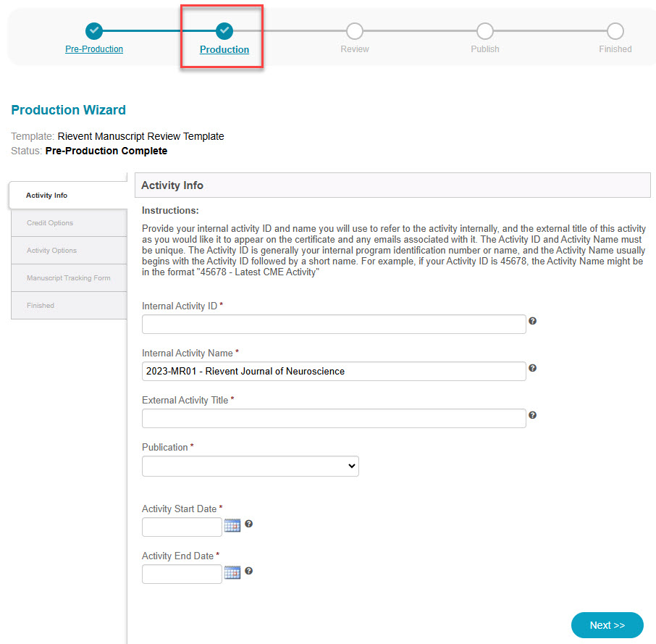Open the Manuscript Tracking Form tab

tap(69, 278)
